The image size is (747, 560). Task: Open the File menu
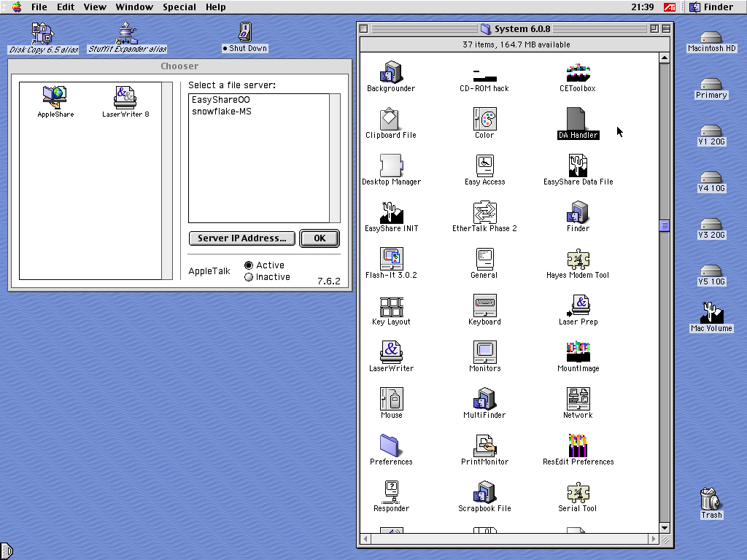pos(39,7)
